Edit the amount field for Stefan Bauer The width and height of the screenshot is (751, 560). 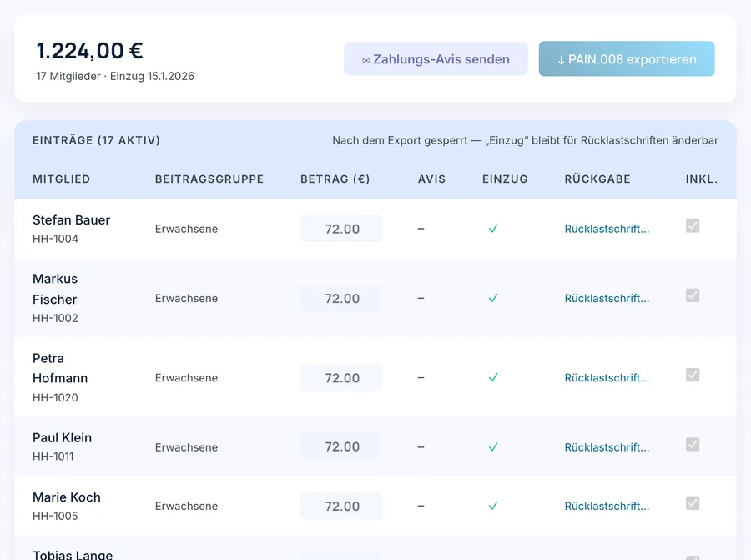[x=341, y=229]
